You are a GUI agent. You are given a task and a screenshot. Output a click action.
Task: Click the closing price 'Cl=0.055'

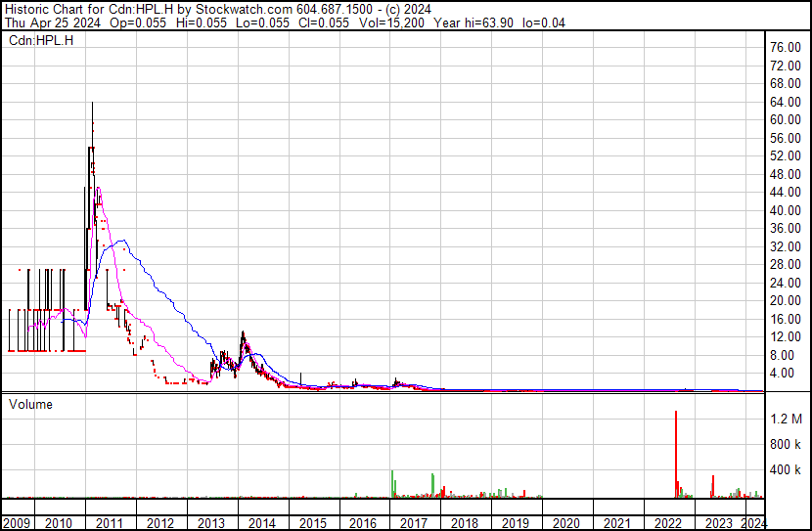pyautogui.click(x=324, y=22)
